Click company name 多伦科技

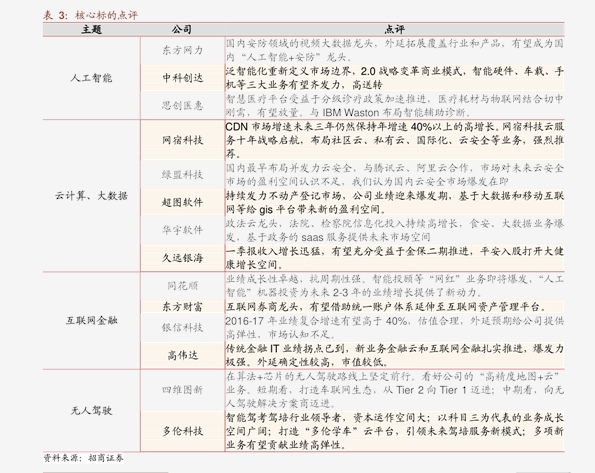[183, 431]
